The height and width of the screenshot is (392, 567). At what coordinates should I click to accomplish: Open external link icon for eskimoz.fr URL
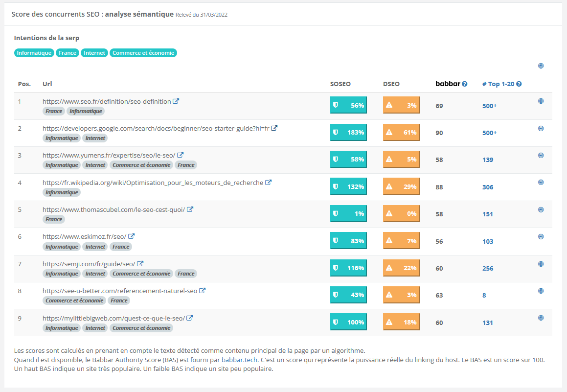coord(132,236)
